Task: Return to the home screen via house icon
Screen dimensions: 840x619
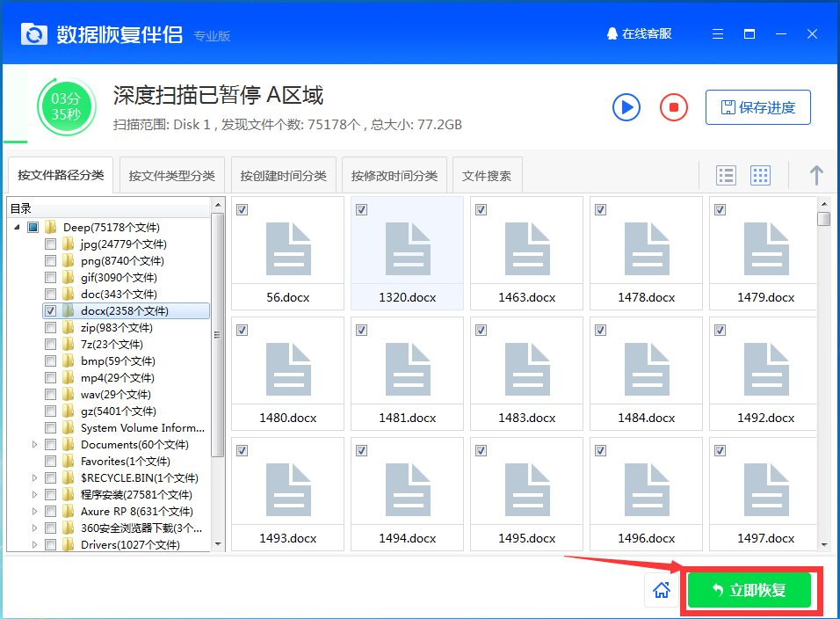Action: click(x=662, y=590)
